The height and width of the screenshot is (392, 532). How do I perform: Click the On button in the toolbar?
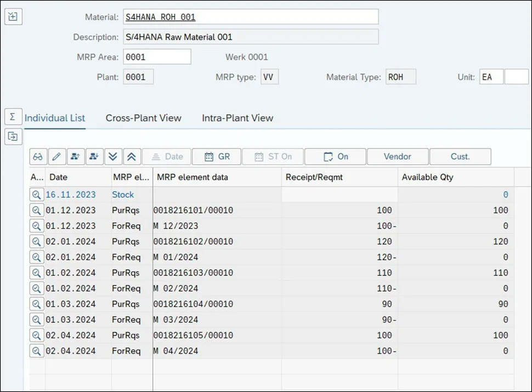pos(335,157)
